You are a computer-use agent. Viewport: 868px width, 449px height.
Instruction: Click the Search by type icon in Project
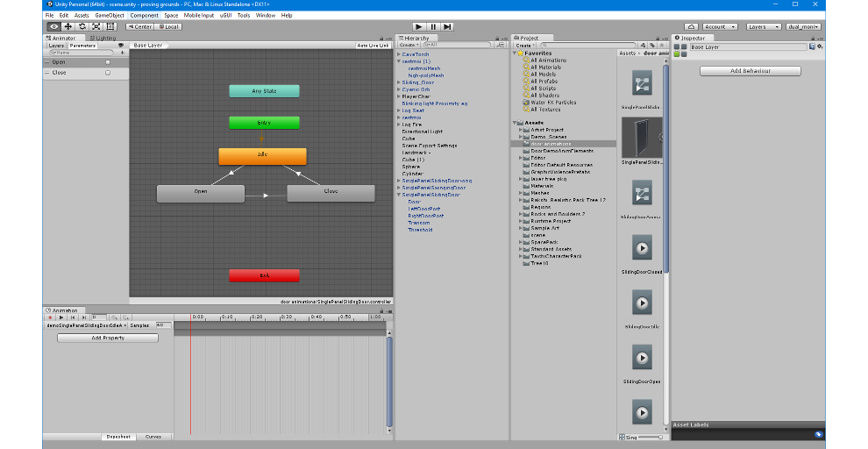(643, 46)
